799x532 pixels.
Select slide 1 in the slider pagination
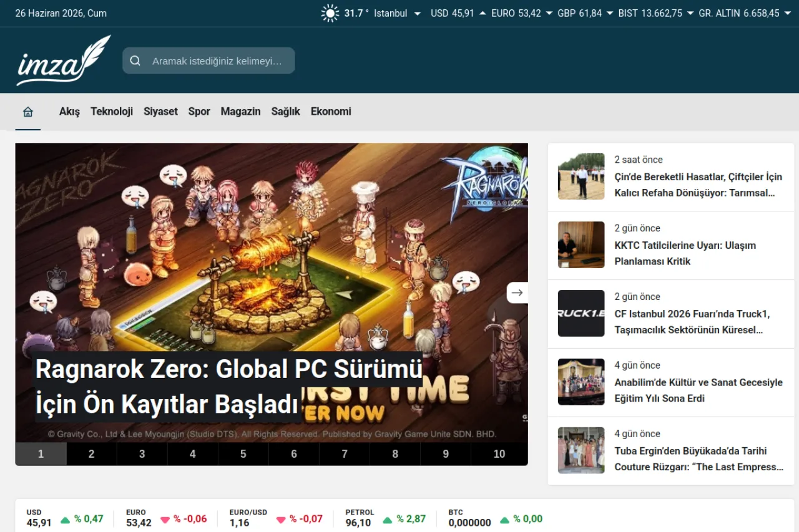pyautogui.click(x=41, y=454)
